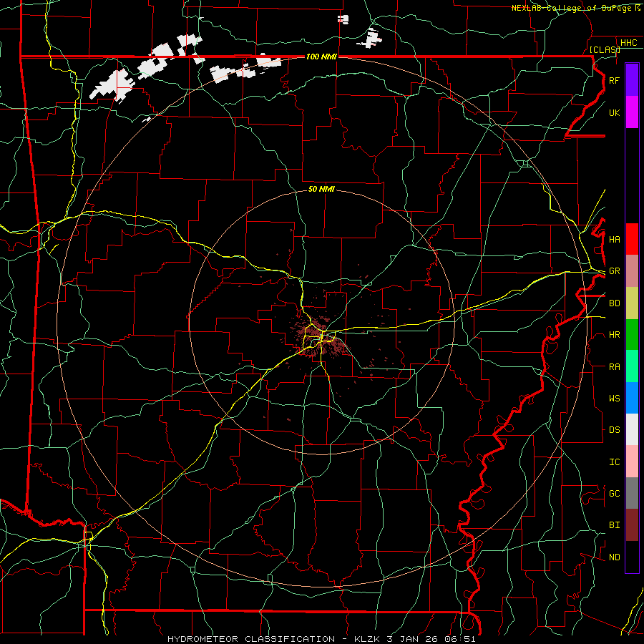The image size is (644, 644).
Task: Click the DS white legend swatch
Action: [x=632, y=429]
